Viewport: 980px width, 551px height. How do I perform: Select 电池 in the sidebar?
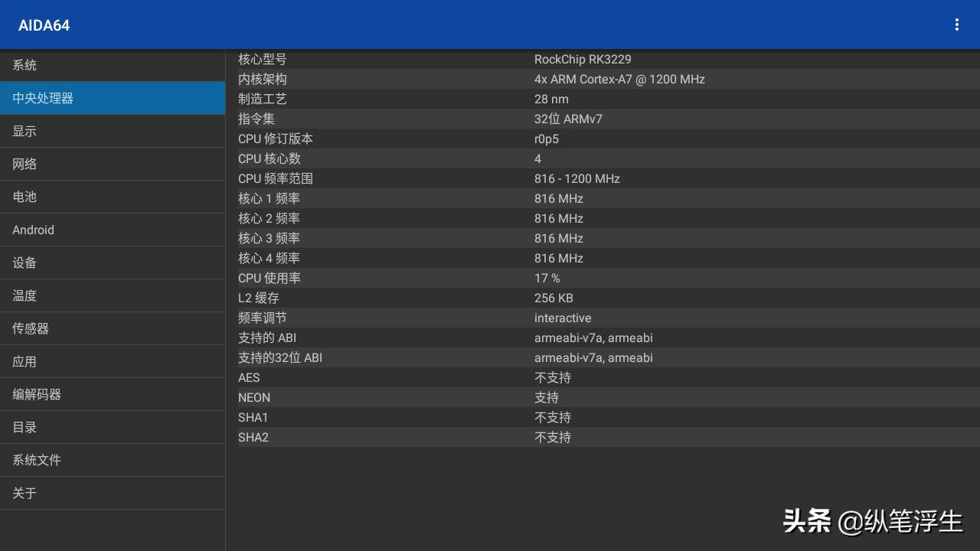(113, 197)
